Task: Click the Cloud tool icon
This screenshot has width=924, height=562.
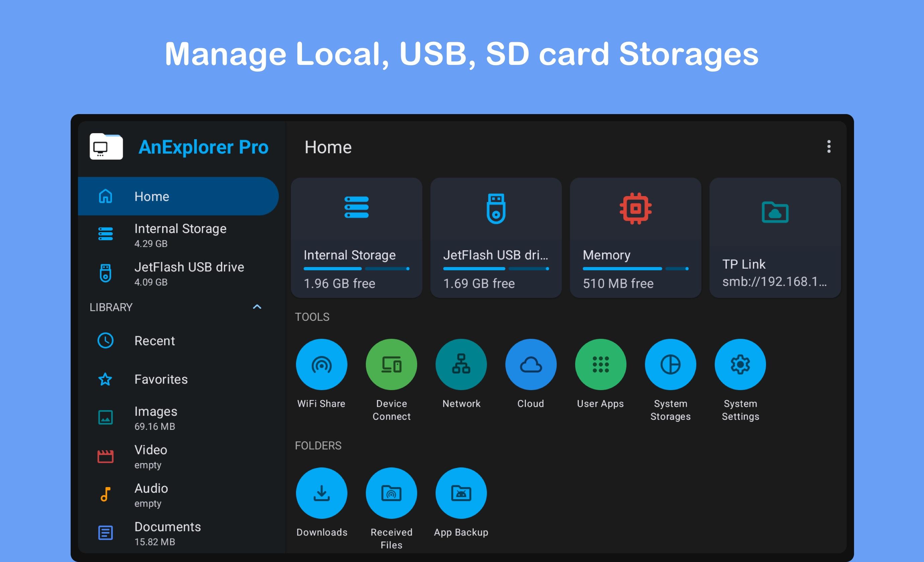Action: click(x=531, y=364)
